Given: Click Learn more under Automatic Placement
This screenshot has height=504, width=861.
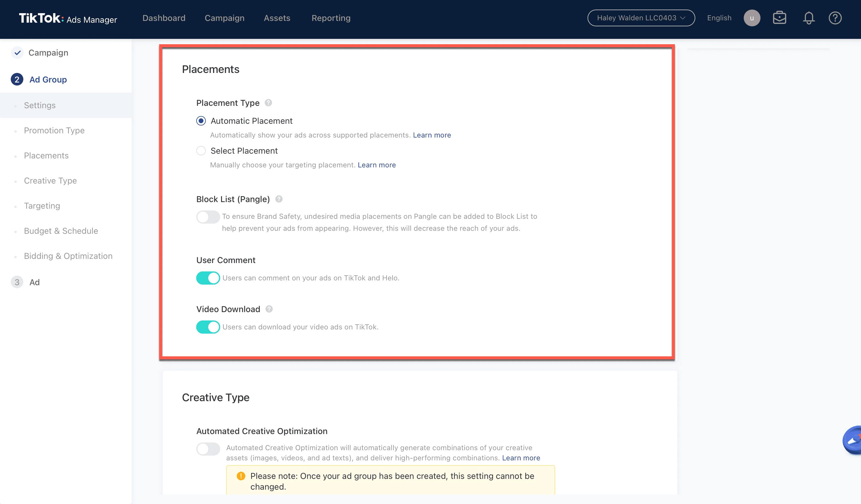Looking at the screenshot, I should [431, 135].
